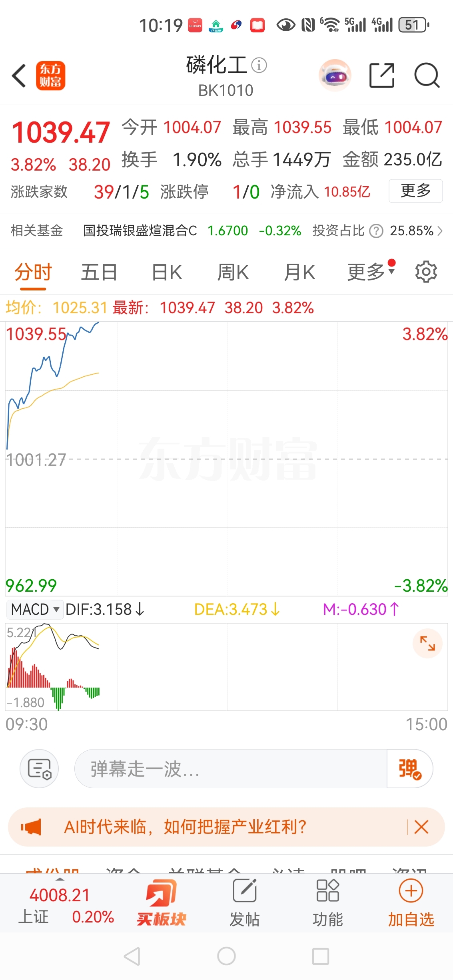Tap the info icon beside 磷化工
Viewport: 453px width, 980px height.
coord(259,65)
